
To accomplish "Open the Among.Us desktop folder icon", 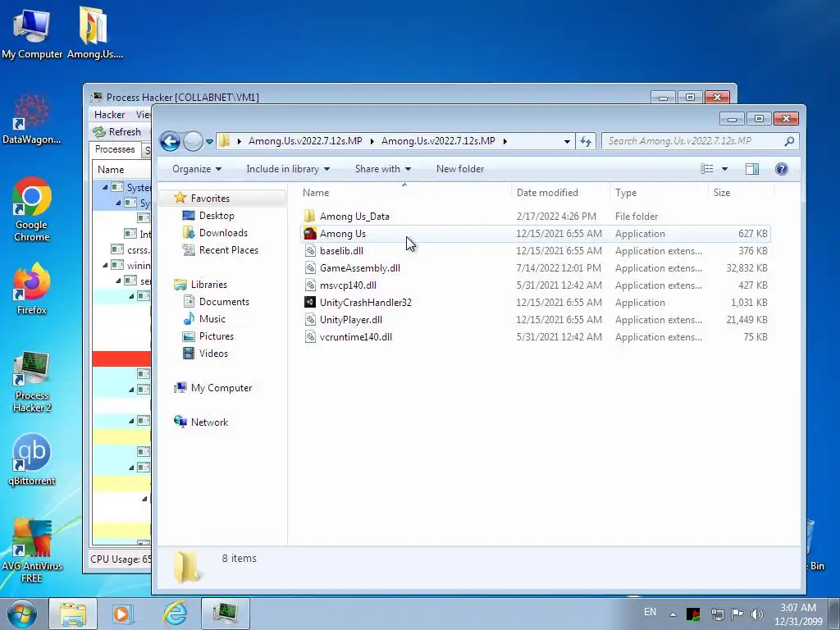I will pos(95,33).
